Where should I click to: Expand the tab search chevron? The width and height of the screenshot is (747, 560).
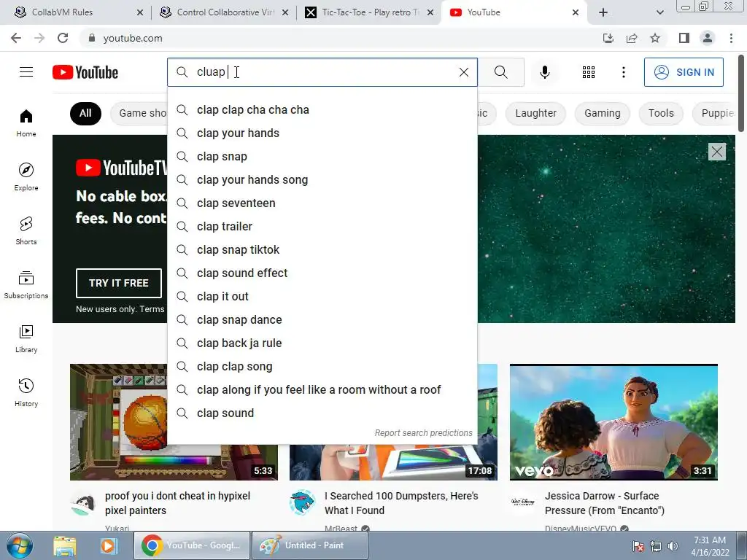(659, 12)
